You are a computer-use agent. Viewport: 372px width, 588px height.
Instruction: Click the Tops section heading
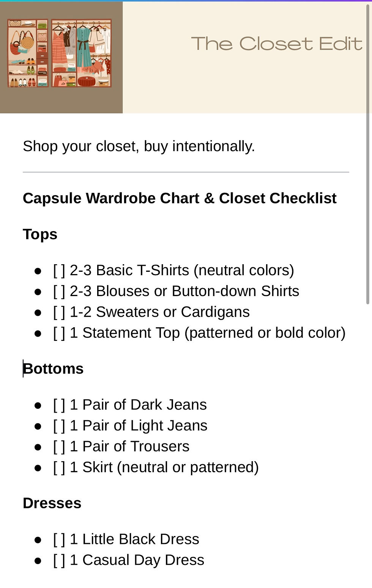40,234
